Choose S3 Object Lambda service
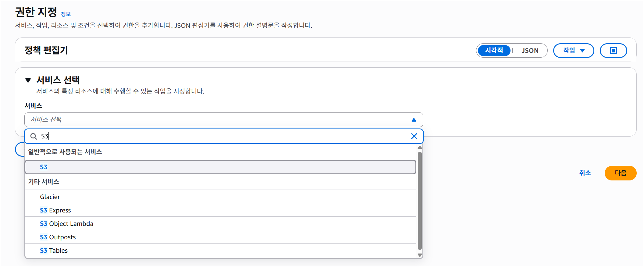This screenshot has width=644, height=267. 220,224
